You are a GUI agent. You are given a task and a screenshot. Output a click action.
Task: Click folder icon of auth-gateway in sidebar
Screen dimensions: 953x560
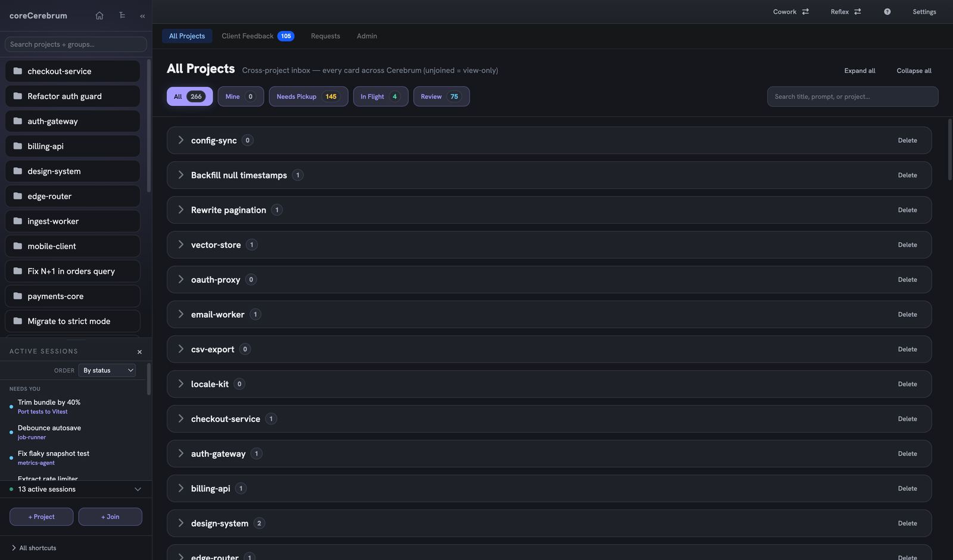(x=18, y=121)
